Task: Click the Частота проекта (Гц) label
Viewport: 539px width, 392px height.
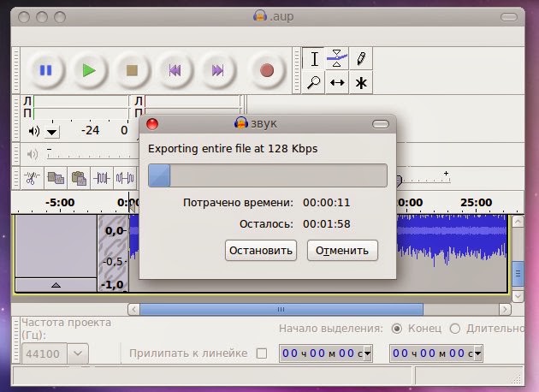Action: point(66,329)
